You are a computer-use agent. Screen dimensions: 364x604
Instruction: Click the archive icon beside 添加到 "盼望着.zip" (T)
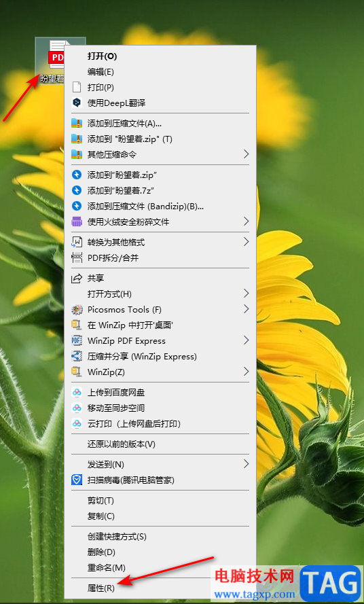(x=77, y=139)
